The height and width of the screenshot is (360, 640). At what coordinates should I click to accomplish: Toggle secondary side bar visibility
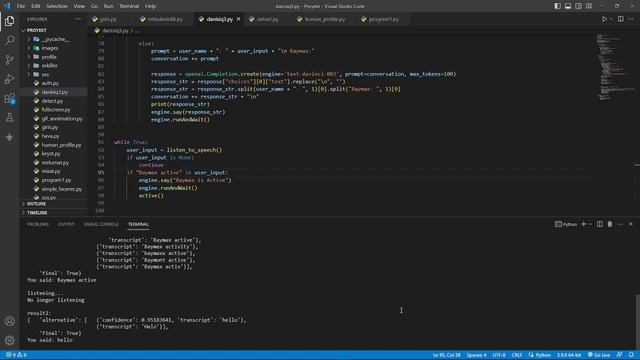pos(578,6)
